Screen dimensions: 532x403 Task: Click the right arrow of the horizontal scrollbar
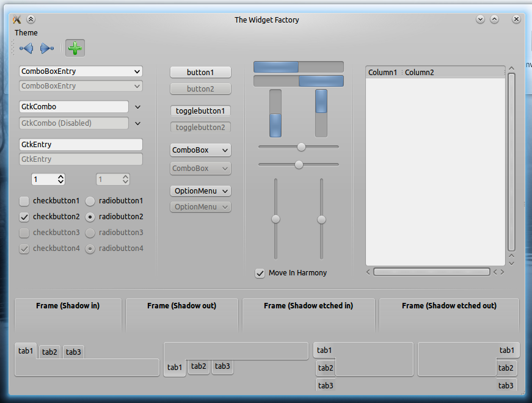tap(502, 272)
